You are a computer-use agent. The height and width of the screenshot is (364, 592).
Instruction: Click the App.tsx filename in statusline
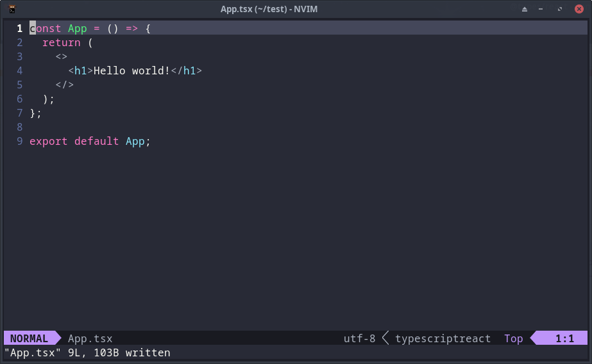click(x=90, y=338)
